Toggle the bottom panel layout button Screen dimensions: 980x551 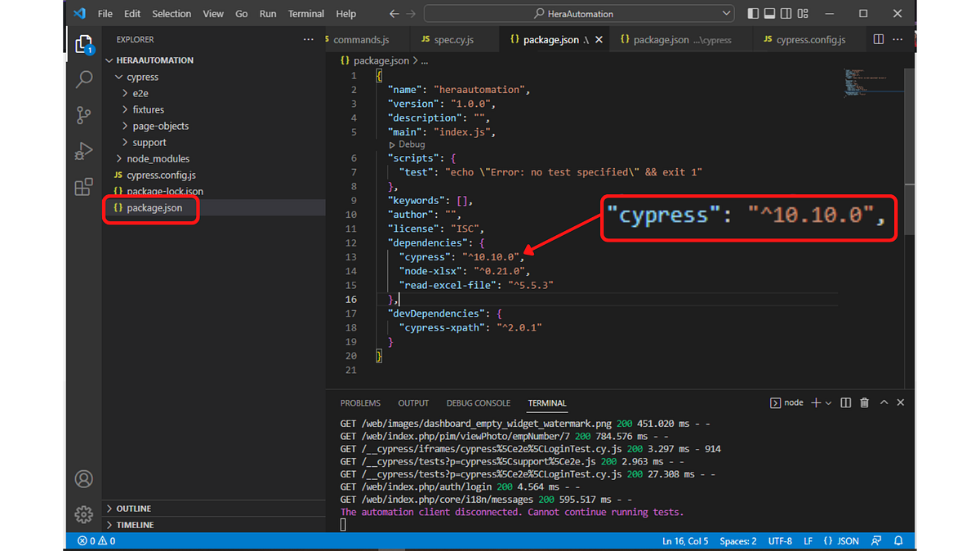(771, 14)
